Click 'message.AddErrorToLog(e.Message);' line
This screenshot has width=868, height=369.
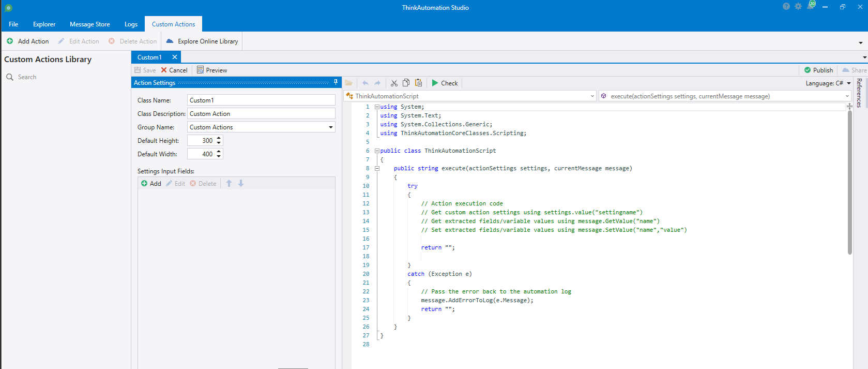point(477,300)
